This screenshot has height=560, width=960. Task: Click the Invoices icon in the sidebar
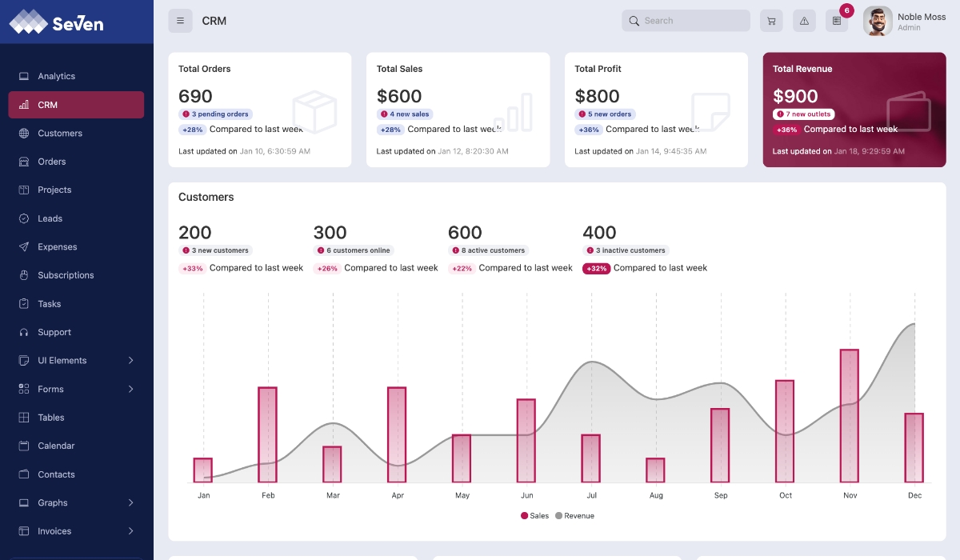pos(23,531)
